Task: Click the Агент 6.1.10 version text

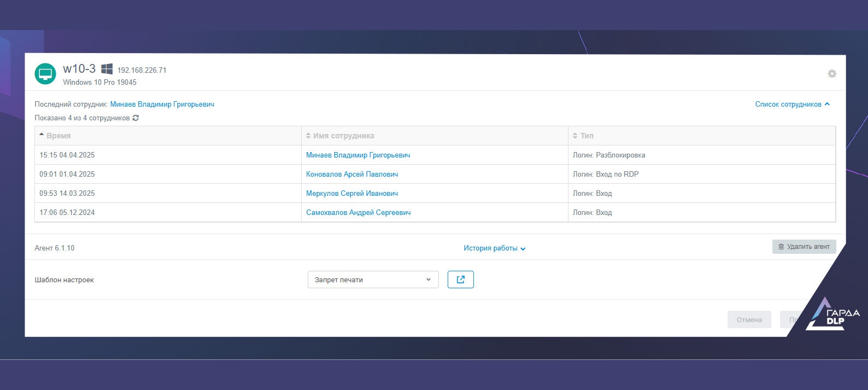Action: [55, 248]
